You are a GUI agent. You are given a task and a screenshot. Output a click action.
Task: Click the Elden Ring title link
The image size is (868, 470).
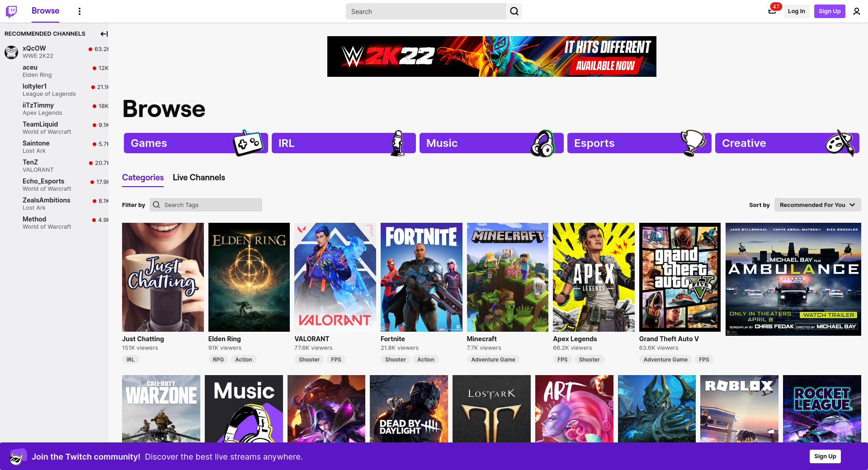point(224,339)
